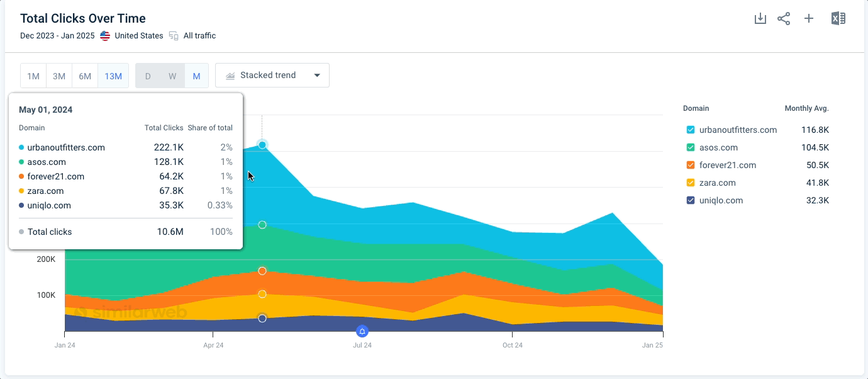The image size is (868, 379).
Task: Export chart data to Excel
Action: coord(838,18)
